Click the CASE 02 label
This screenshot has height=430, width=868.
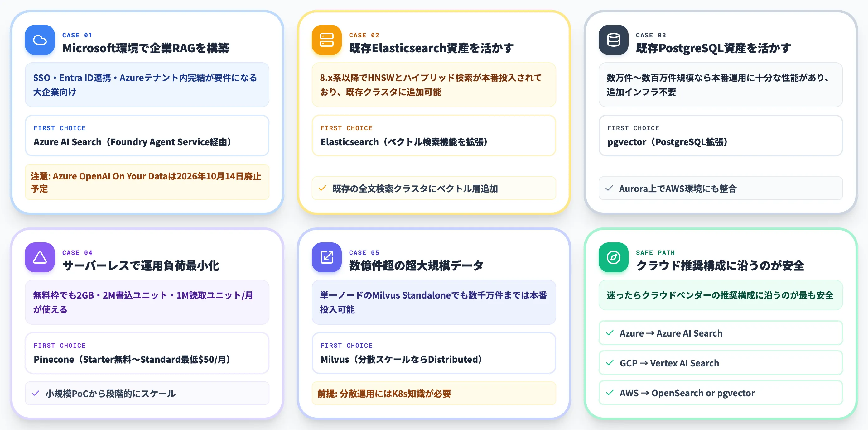click(364, 35)
